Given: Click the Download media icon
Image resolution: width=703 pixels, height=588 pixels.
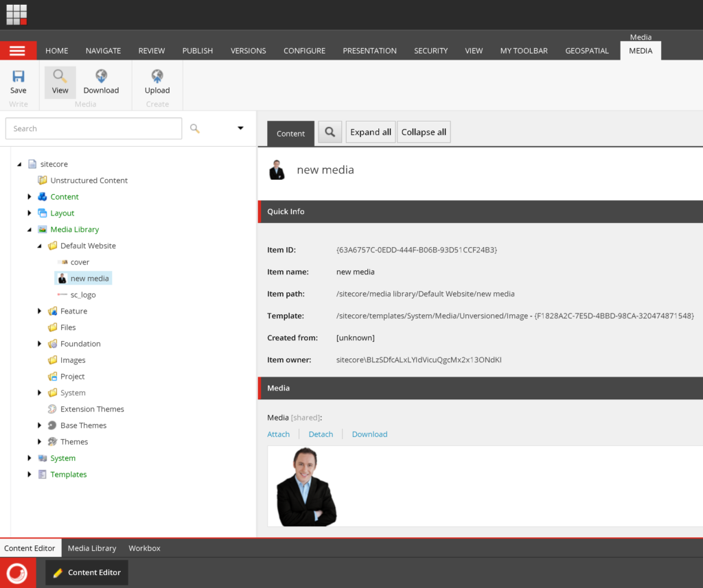Looking at the screenshot, I should point(101,80).
